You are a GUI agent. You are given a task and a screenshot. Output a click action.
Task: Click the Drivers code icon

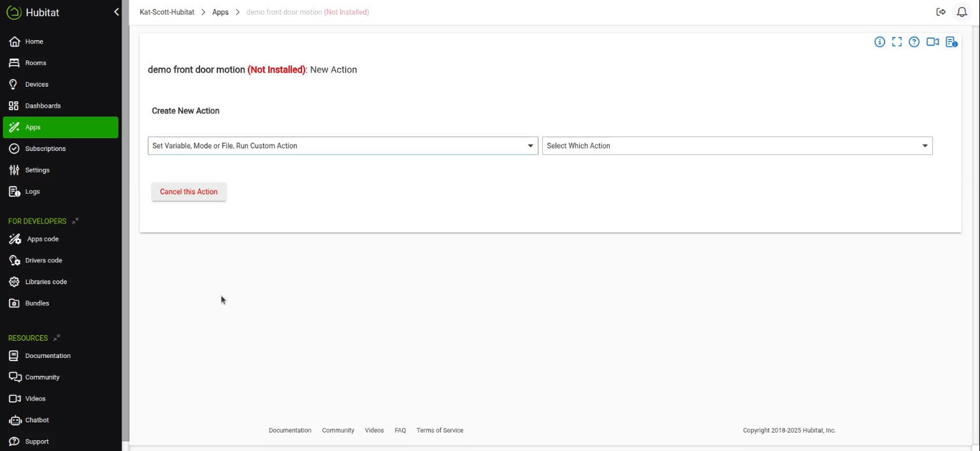click(14, 261)
